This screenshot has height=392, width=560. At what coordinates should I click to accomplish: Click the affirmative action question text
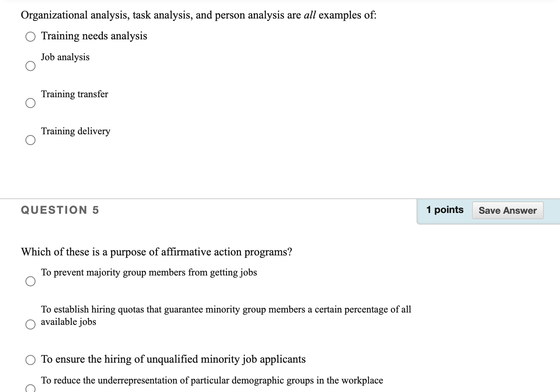pyautogui.click(x=157, y=252)
